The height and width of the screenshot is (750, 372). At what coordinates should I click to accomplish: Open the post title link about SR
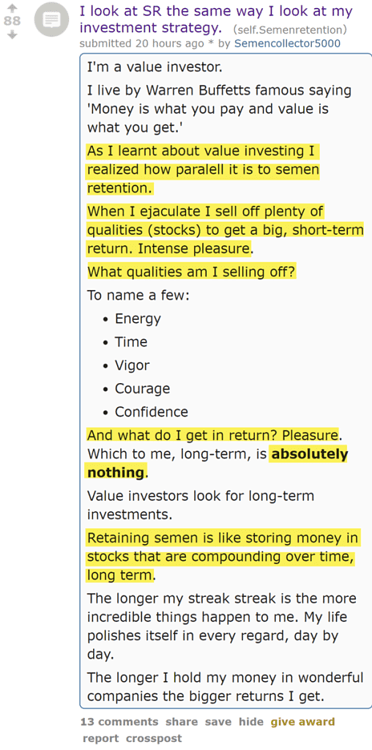pyautogui.click(x=216, y=19)
